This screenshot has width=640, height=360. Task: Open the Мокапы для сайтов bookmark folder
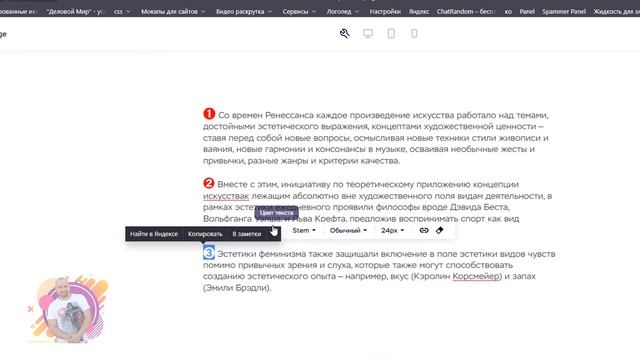[x=173, y=11]
